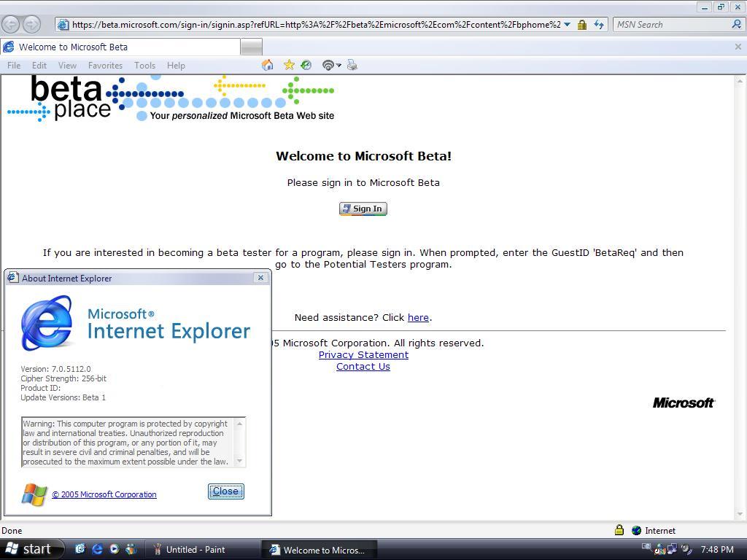Click the network computers tray icon
747x560 pixels.
(673, 550)
